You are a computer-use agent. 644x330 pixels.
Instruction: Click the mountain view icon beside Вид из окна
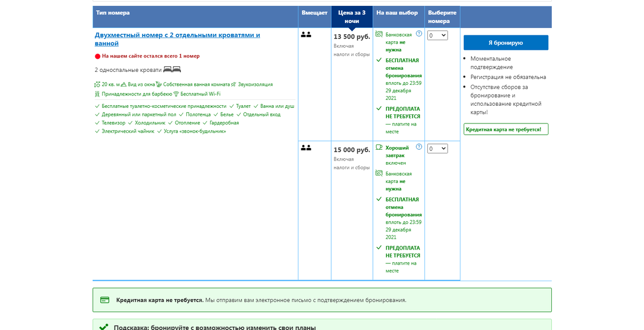[x=125, y=84]
